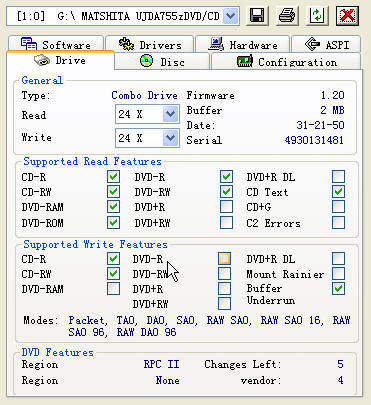The width and height of the screenshot is (371, 405).
Task: Click the buffer size 2 MB
Action: coord(332,110)
